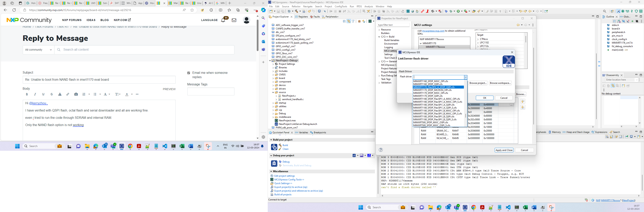Open Chrome from the left taskbar
644x212 pixels.
click(x=130, y=146)
